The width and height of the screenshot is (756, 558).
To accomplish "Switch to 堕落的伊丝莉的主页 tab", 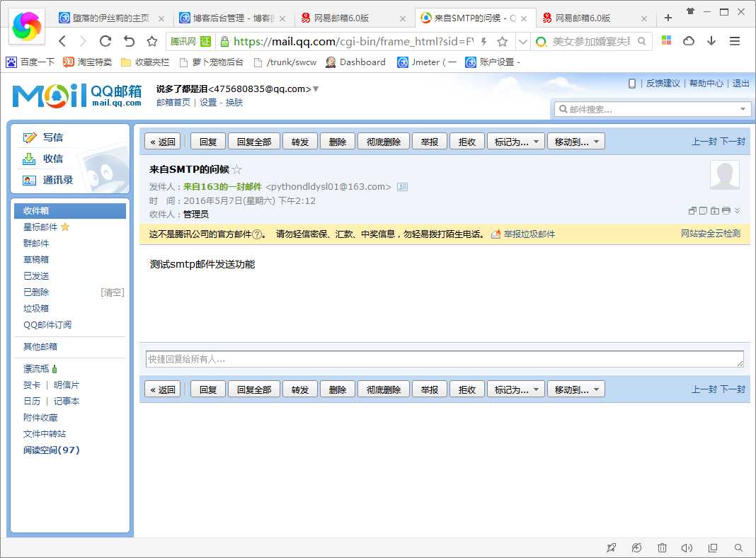I will (x=111, y=18).
